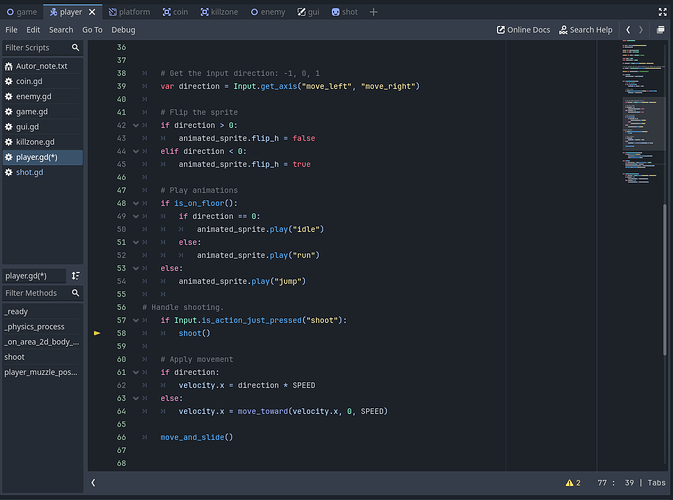673x500 pixels.
Task: Click the player.gd(*) current script label
Action: [x=33, y=276]
